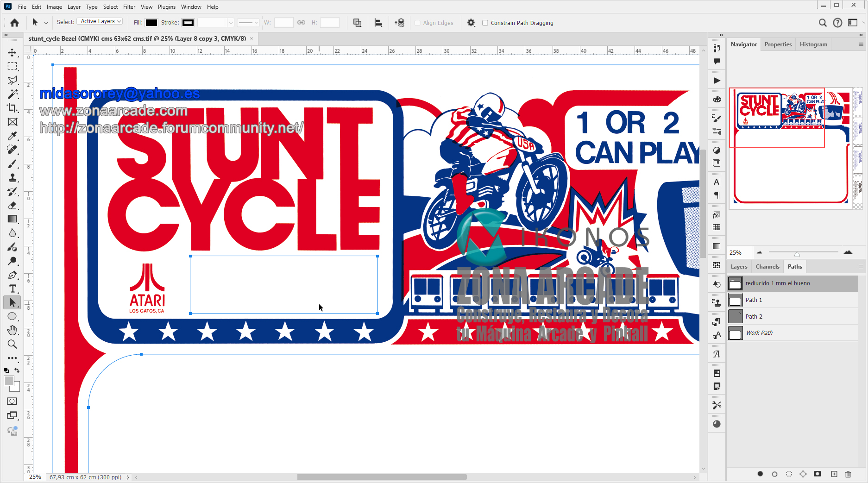Open the Fill color swatch

pos(151,23)
